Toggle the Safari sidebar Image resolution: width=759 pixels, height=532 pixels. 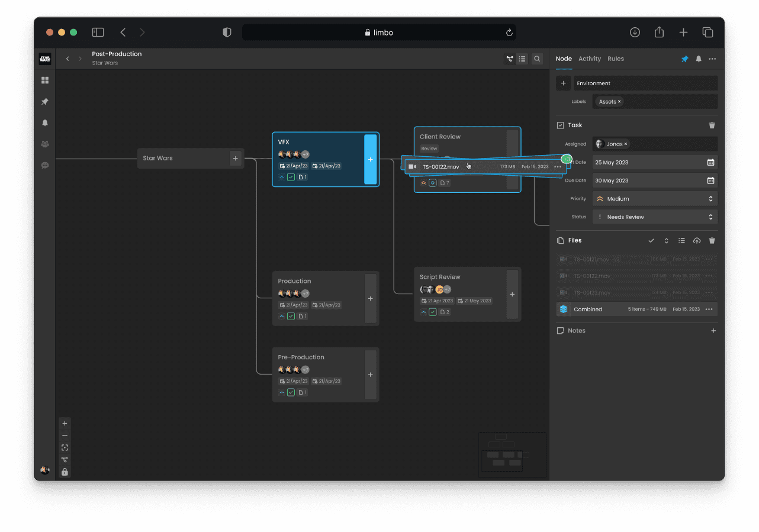click(98, 33)
